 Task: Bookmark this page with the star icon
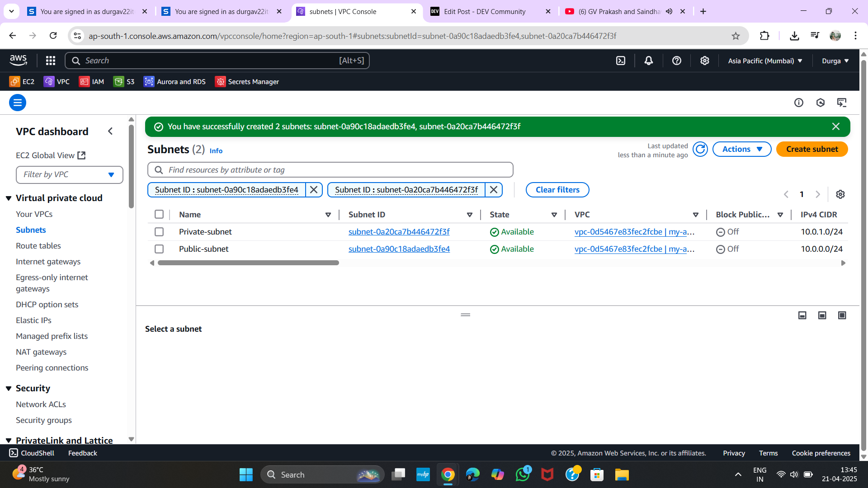point(736,36)
